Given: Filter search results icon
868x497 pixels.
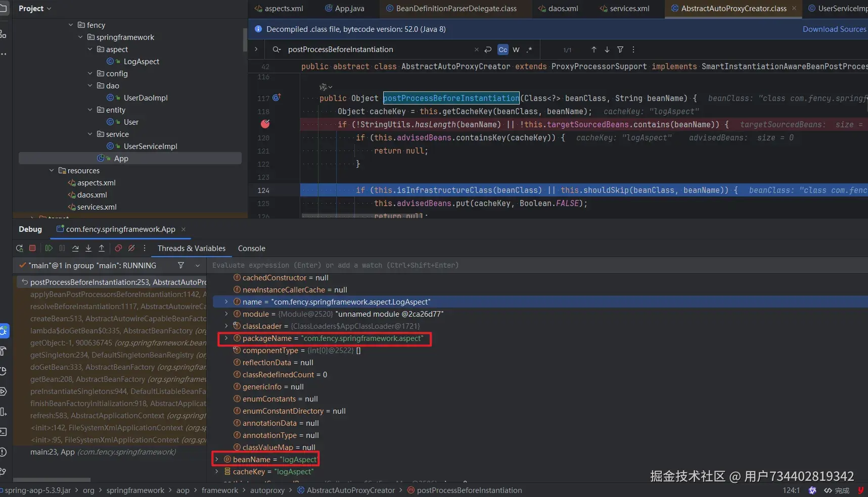Looking at the screenshot, I should point(620,49).
